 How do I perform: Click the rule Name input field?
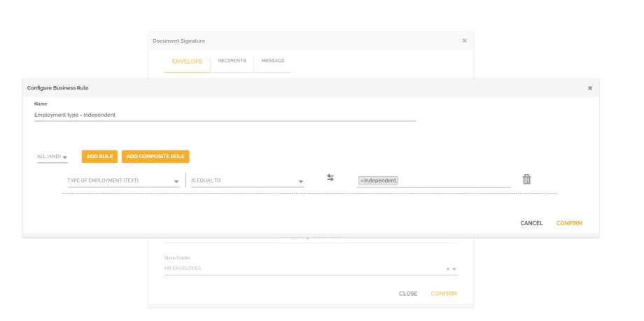(x=225, y=115)
